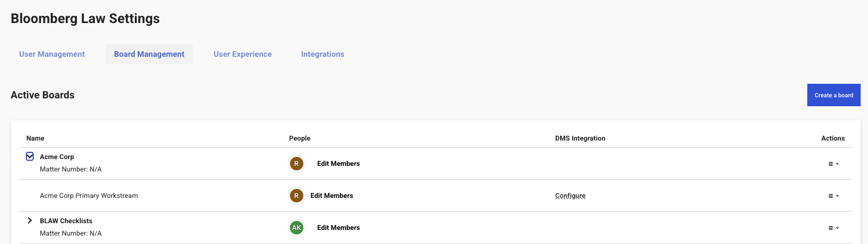The width and height of the screenshot is (868, 244).
Task: Click the Name column header
Action: pyautogui.click(x=35, y=138)
